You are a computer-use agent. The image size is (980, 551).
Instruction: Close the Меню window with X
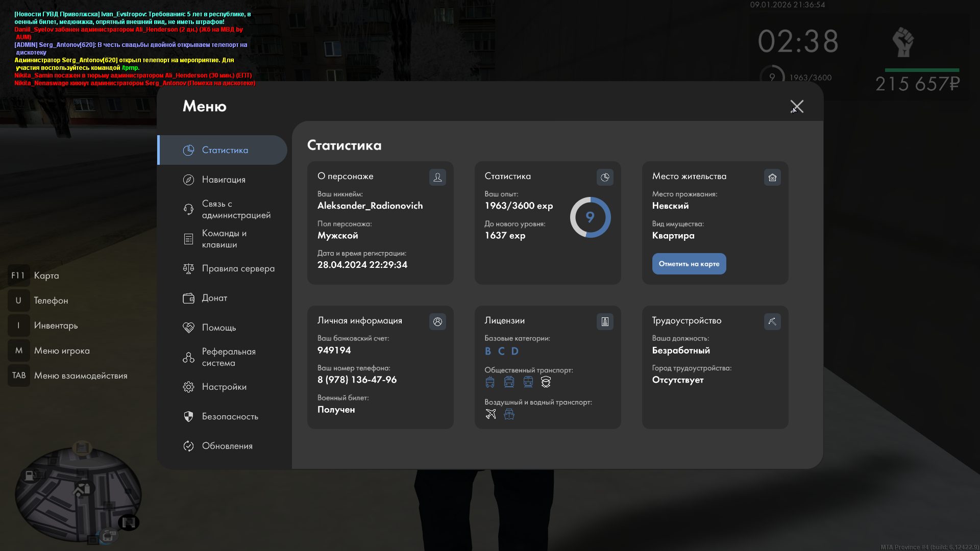click(x=797, y=106)
